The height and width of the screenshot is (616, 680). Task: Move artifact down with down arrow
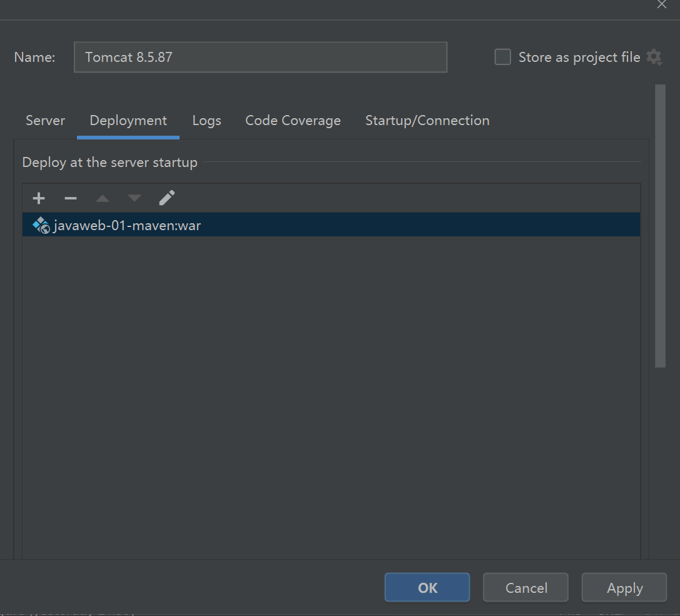coord(134,198)
